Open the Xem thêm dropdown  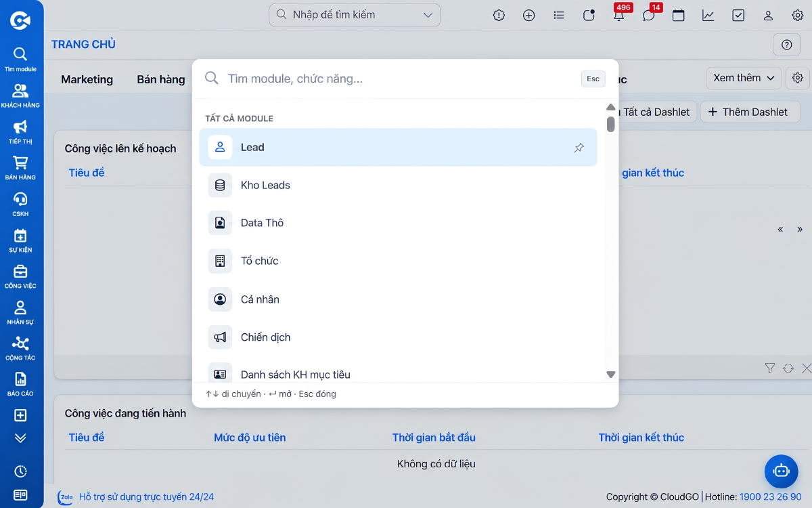click(744, 78)
